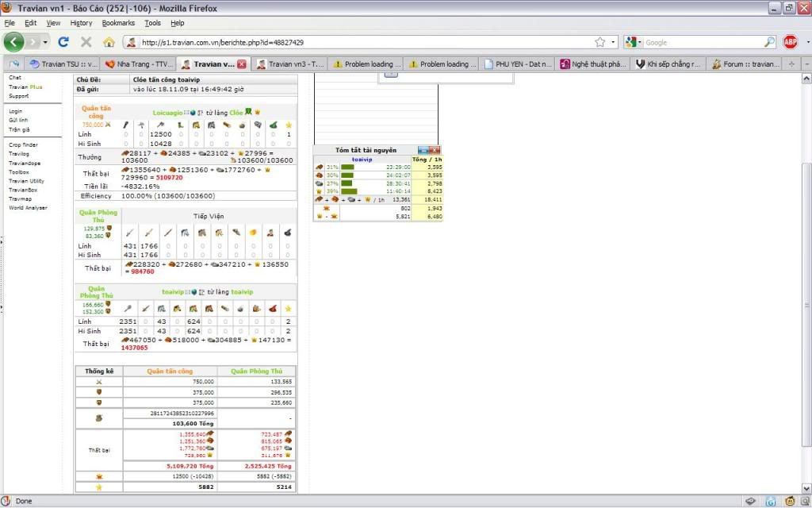812x508 pixels.
Task: Click the Adblock Plus ABP icon
Action: tap(791, 42)
